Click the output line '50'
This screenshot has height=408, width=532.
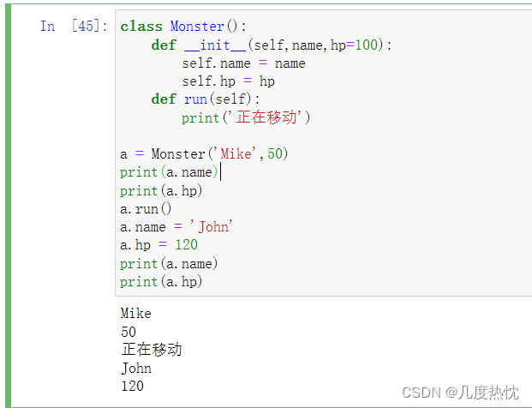[x=129, y=332]
